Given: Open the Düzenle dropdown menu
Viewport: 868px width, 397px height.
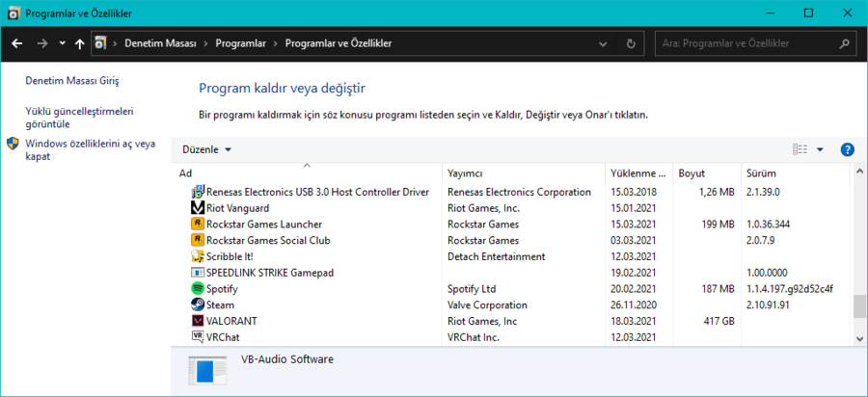Looking at the screenshot, I should (206, 150).
